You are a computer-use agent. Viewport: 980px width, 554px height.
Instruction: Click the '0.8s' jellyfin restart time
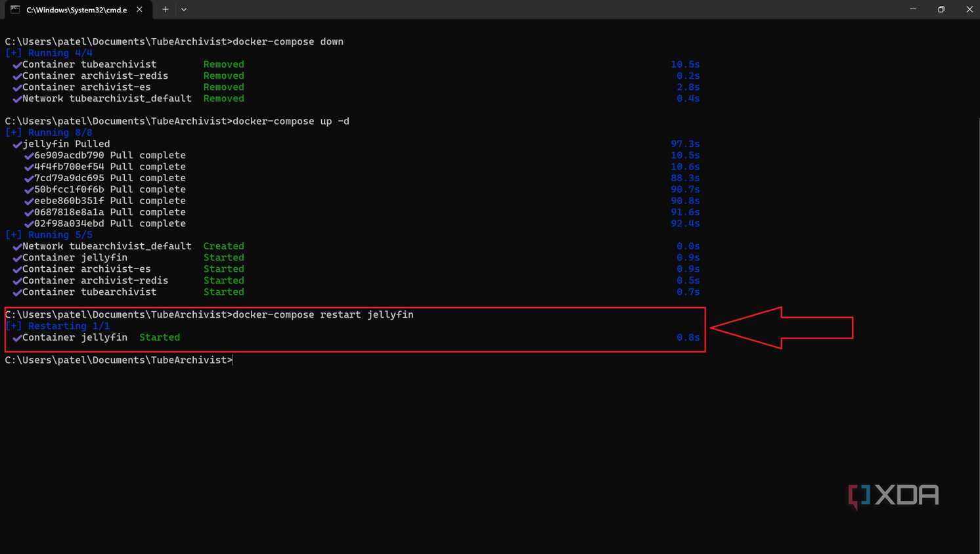pos(688,337)
